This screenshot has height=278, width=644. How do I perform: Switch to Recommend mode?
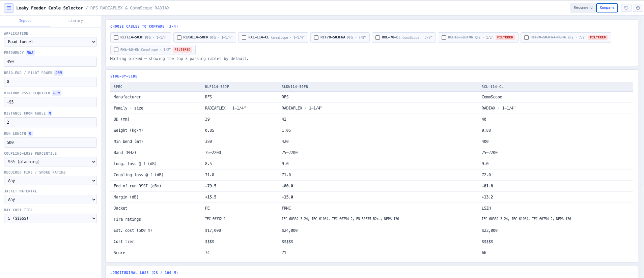(x=583, y=8)
